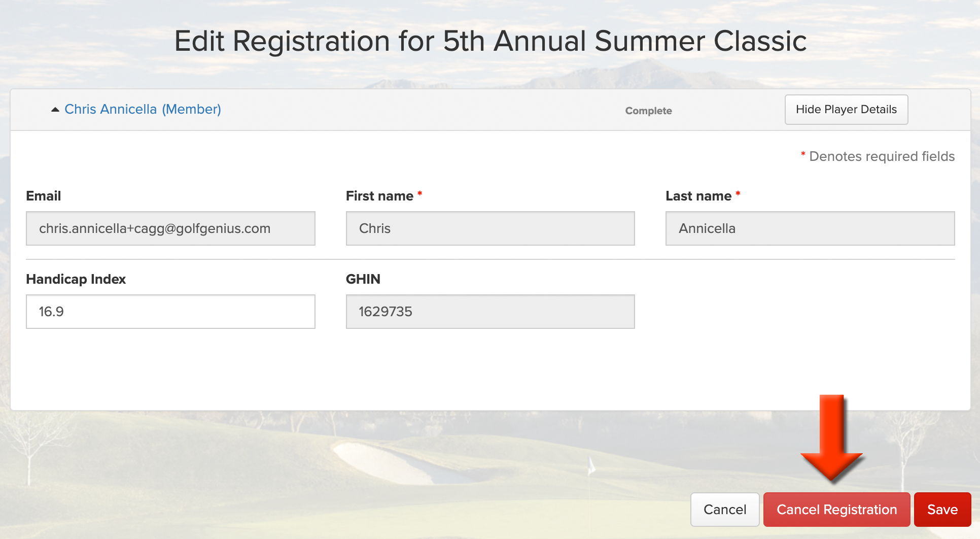The image size is (980, 539).
Task: Click the white Cancel button
Action: pos(725,510)
